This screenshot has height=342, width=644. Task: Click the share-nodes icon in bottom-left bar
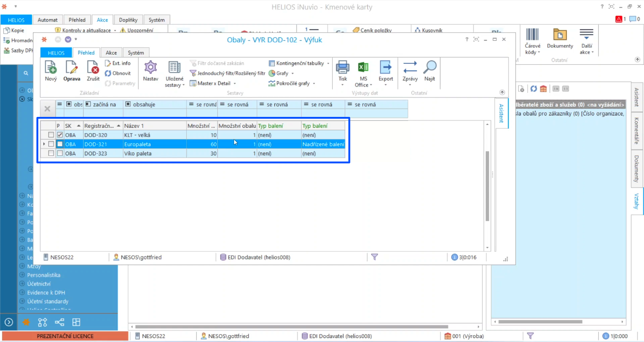(x=59, y=322)
